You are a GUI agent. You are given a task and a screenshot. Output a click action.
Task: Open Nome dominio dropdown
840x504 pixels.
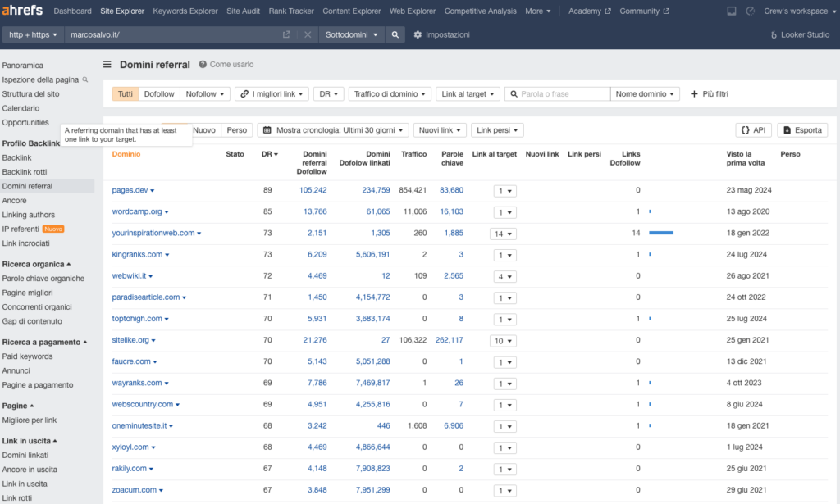[645, 94]
